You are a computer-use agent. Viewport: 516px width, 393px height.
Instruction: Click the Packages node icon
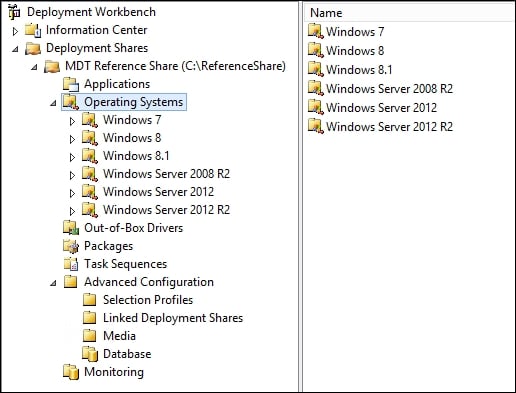pyautogui.click(x=71, y=246)
